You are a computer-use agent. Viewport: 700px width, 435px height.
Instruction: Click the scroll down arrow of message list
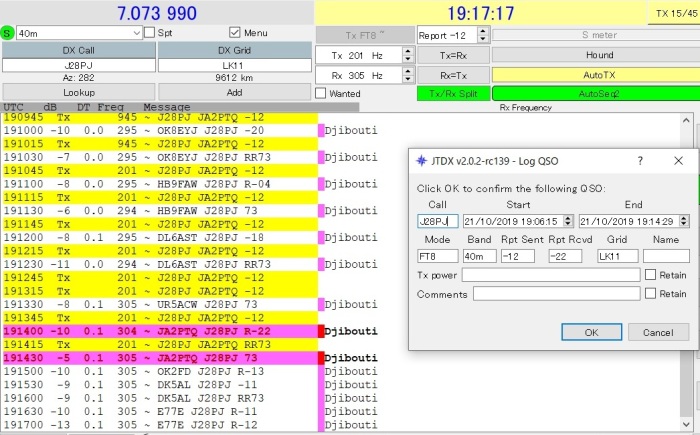tap(686, 424)
